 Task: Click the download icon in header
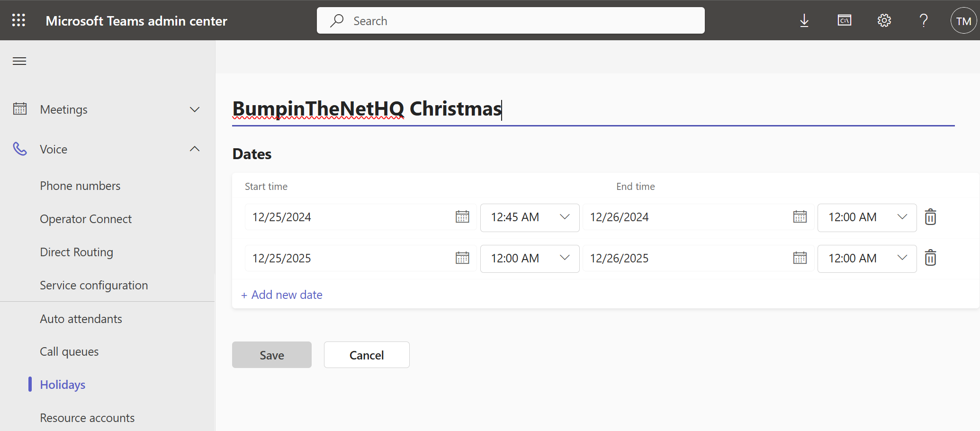804,20
